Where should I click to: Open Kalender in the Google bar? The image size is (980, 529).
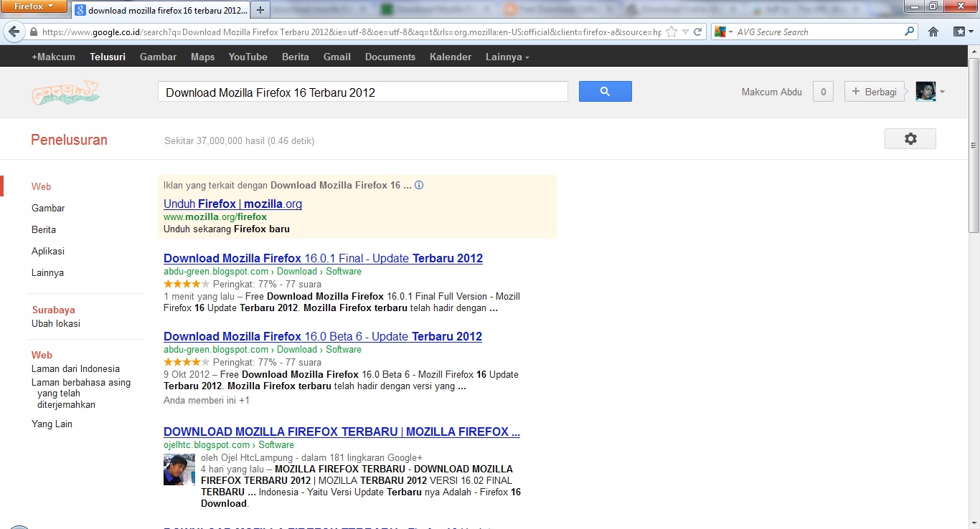click(x=451, y=57)
